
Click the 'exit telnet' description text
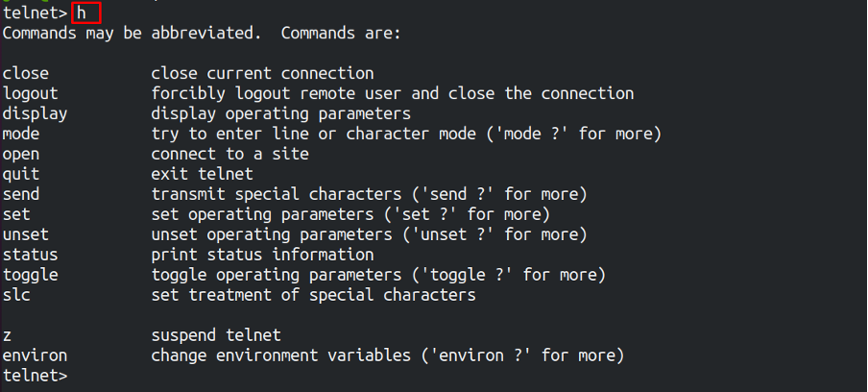tap(202, 174)
